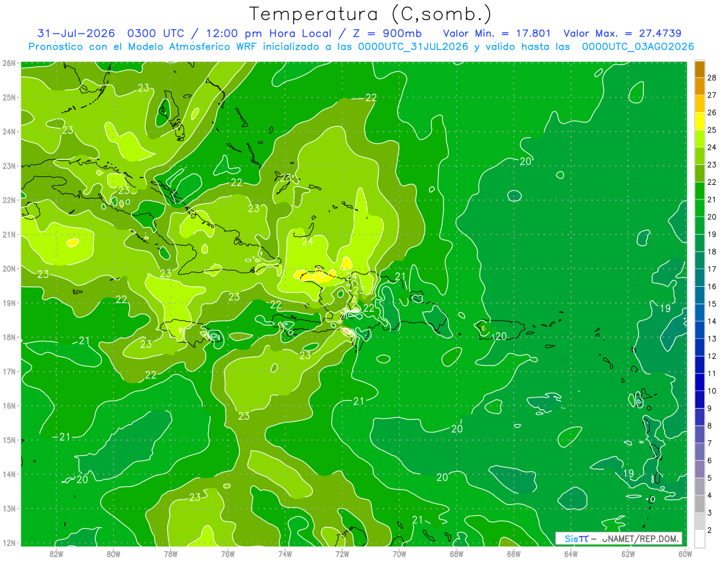Click longitude axis label "72W"

click(x=342, y=554)
